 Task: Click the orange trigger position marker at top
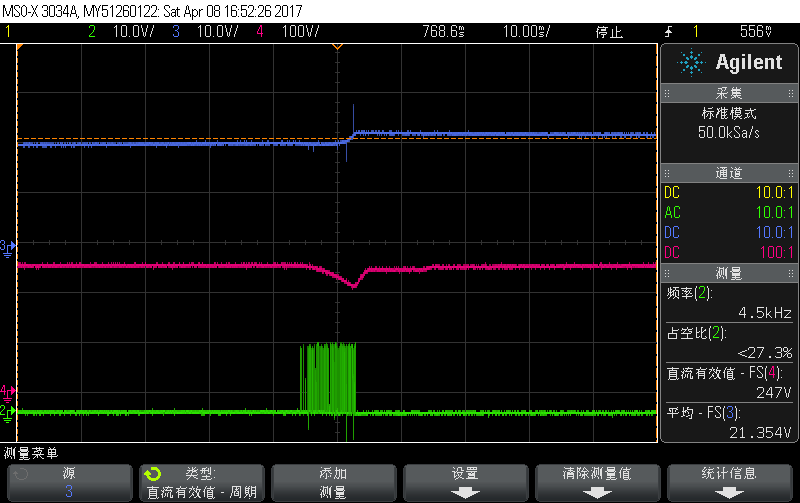pos(337,47)
